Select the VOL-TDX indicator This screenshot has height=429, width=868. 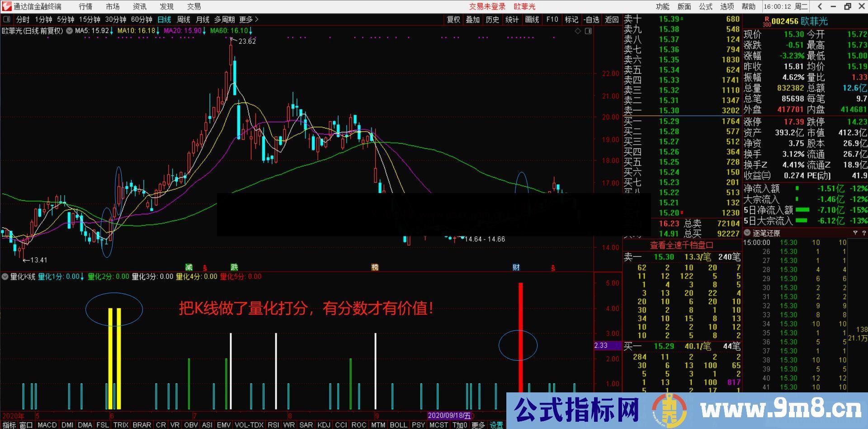249,425
